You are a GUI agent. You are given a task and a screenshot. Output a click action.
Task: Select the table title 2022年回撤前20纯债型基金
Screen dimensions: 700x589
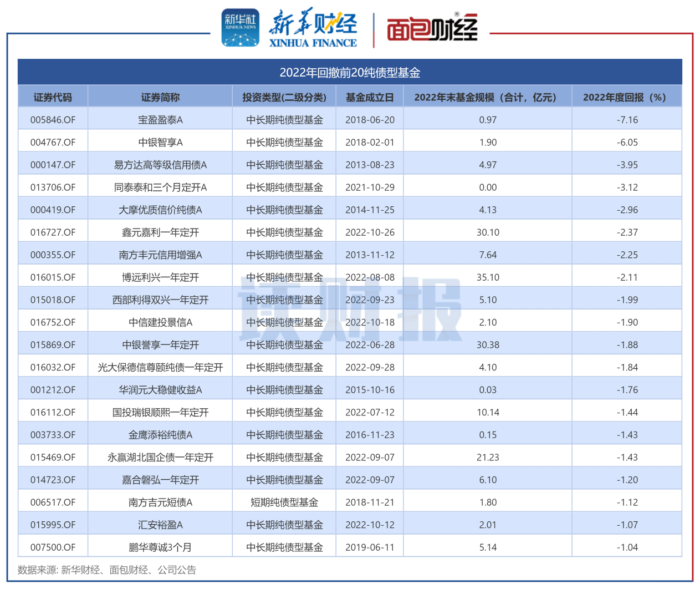pos(350,72)
